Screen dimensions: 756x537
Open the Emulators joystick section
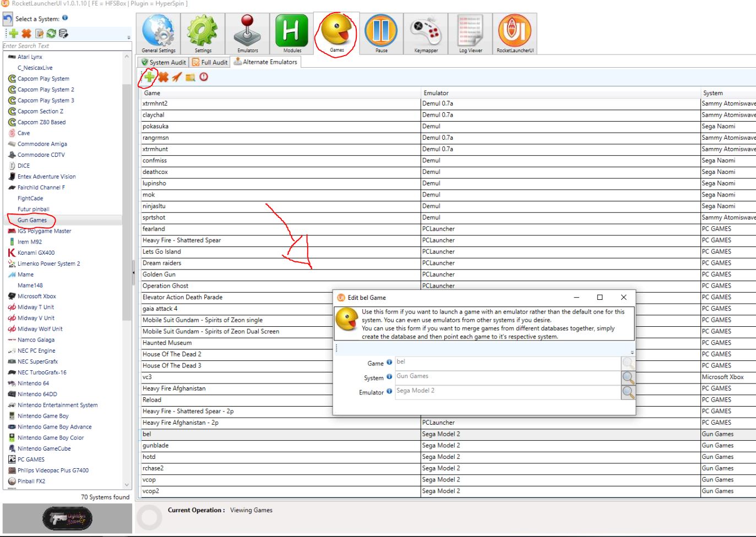(x=248, y=34)
